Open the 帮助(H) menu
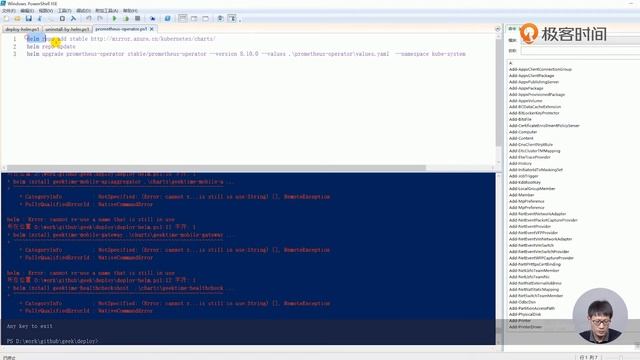 coord(130,11)
